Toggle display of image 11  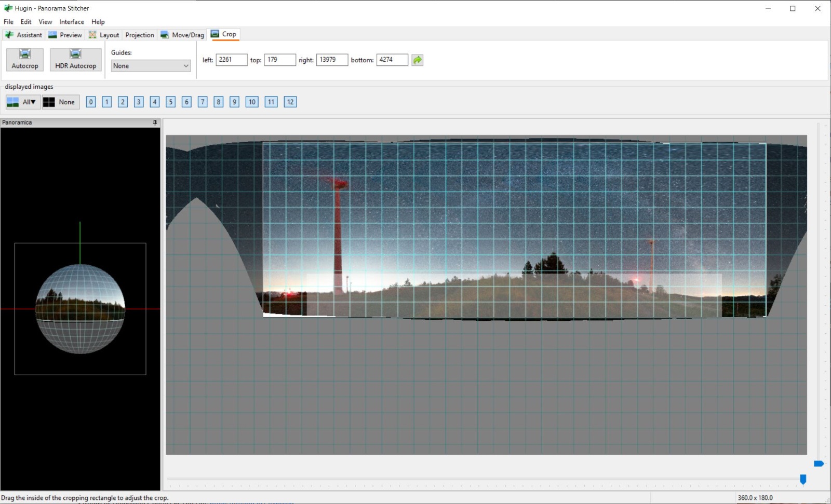(x=271, y=102)
